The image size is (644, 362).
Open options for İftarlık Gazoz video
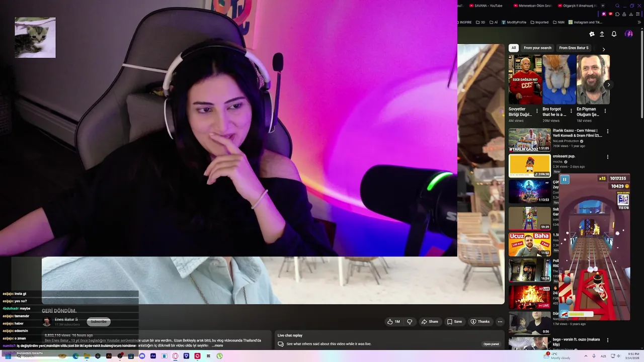607,131
